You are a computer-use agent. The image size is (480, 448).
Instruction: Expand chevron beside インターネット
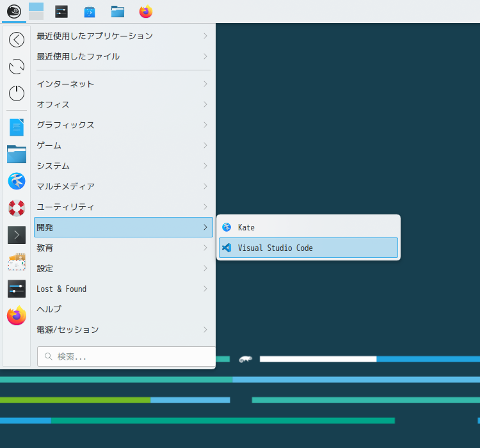[205, 84]
